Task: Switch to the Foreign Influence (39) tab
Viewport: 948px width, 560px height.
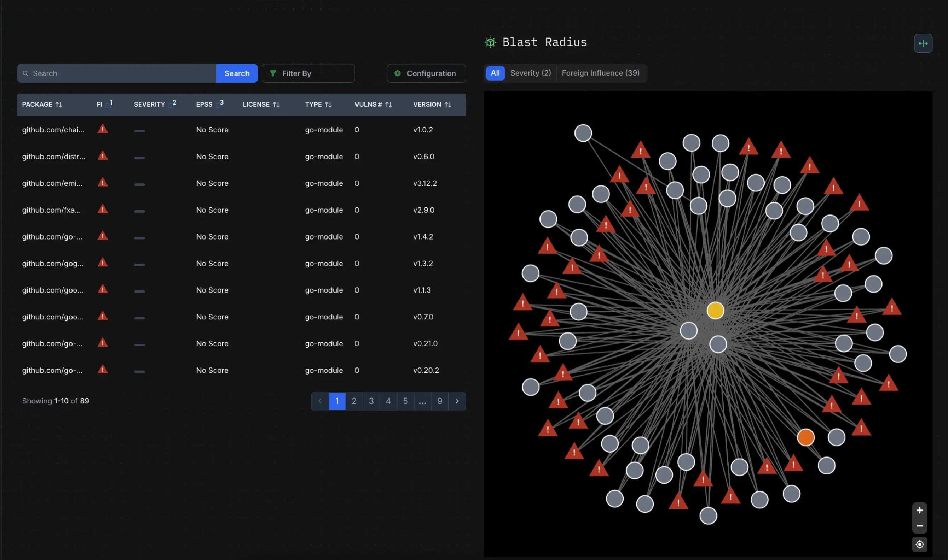Action: (x=600, y=73)
